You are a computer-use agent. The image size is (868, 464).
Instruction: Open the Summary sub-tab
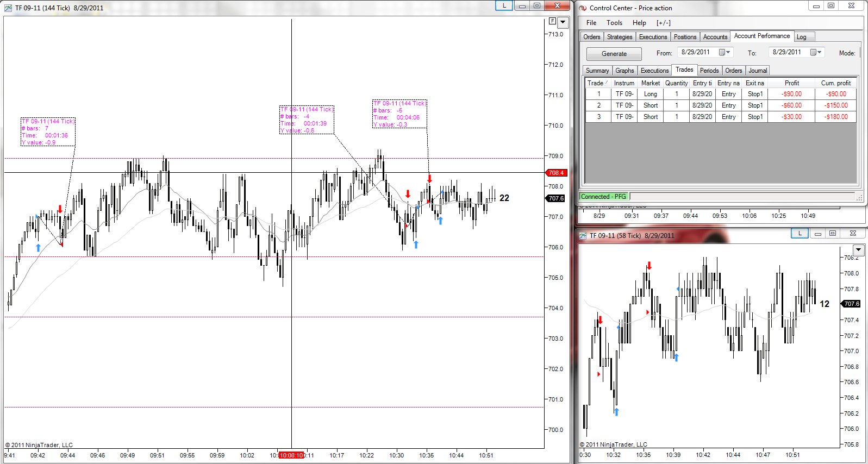(x=597, y=71)
